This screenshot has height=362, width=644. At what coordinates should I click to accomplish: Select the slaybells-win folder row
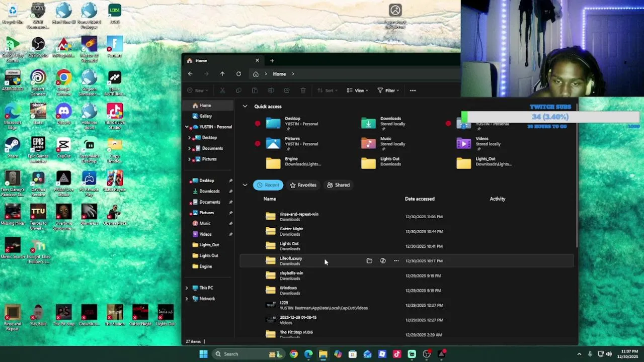407,276
